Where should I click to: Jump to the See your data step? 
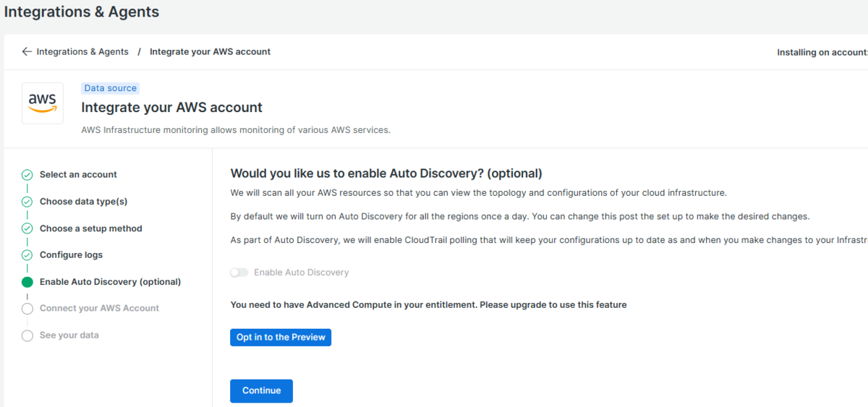[69, 335]
